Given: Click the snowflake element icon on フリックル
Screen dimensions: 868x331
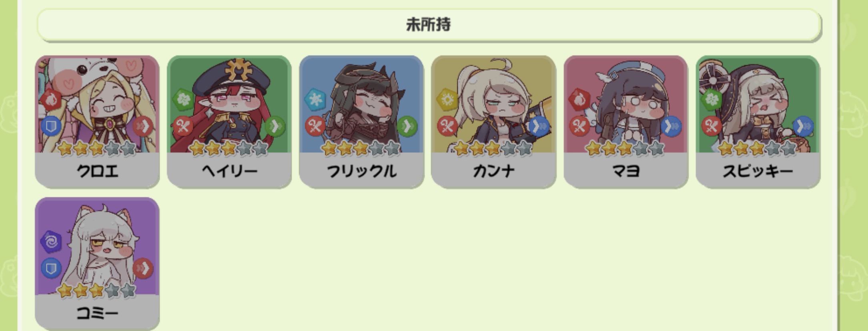Looking at the screenshot, I should (315, 99).
